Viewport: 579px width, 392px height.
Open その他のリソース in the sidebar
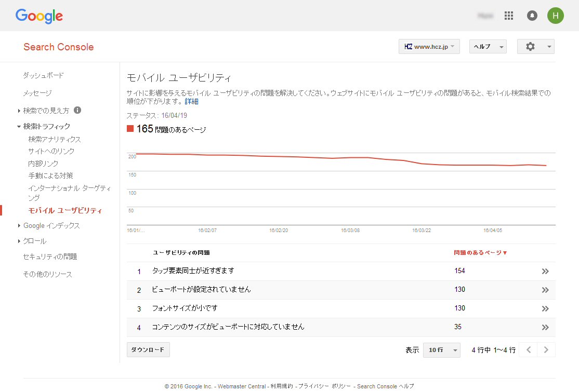[47, 274]
